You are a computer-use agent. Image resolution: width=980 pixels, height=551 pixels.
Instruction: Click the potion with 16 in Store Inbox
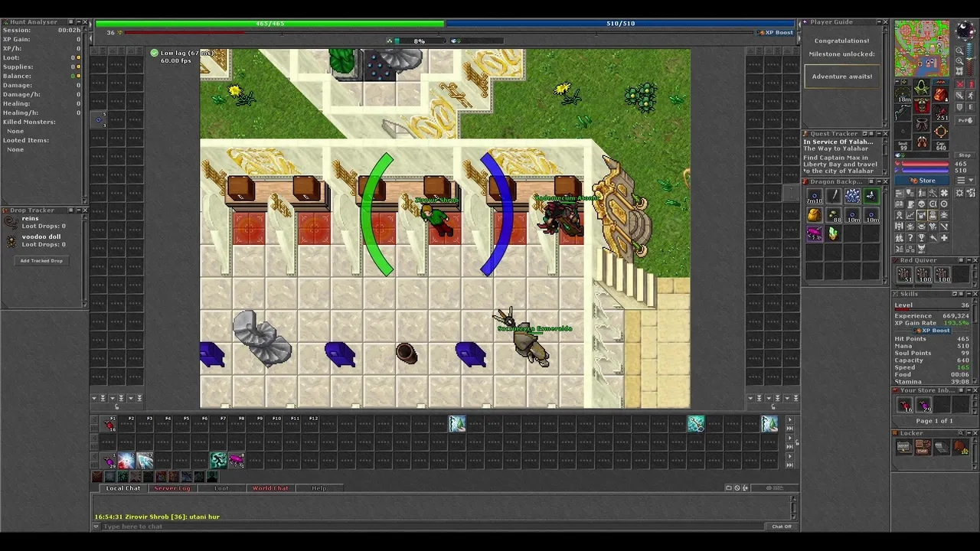[x=904, y=405]
